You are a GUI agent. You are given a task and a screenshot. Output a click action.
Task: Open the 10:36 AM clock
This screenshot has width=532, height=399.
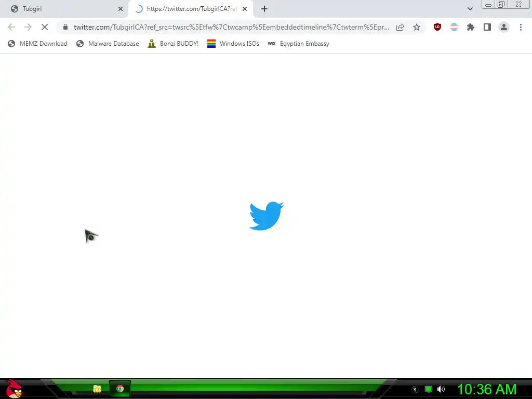[487, 390]
